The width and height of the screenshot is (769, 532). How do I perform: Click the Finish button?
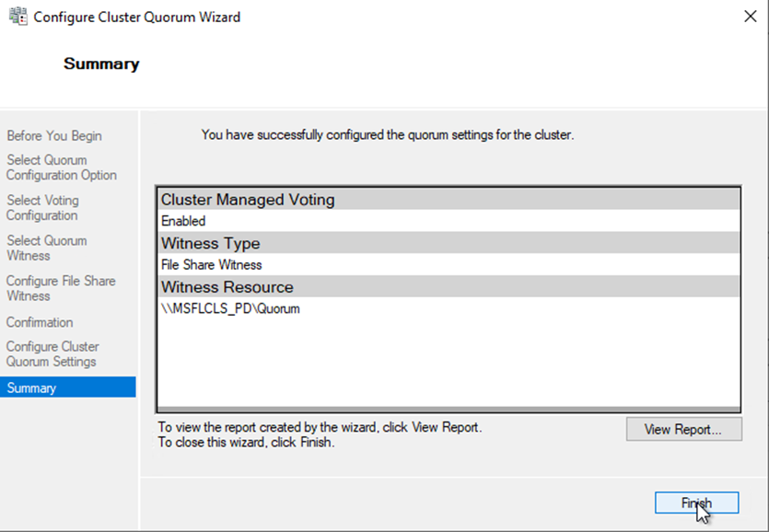coord(696,503)
